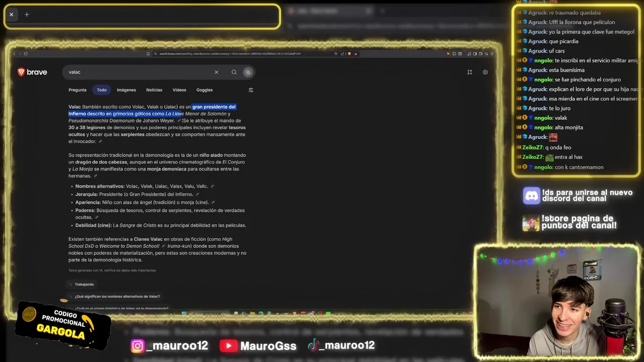Click the highlighted 'gran presidente del' text
This screenshot has width=644, height=362.
[x=214, y=107]
